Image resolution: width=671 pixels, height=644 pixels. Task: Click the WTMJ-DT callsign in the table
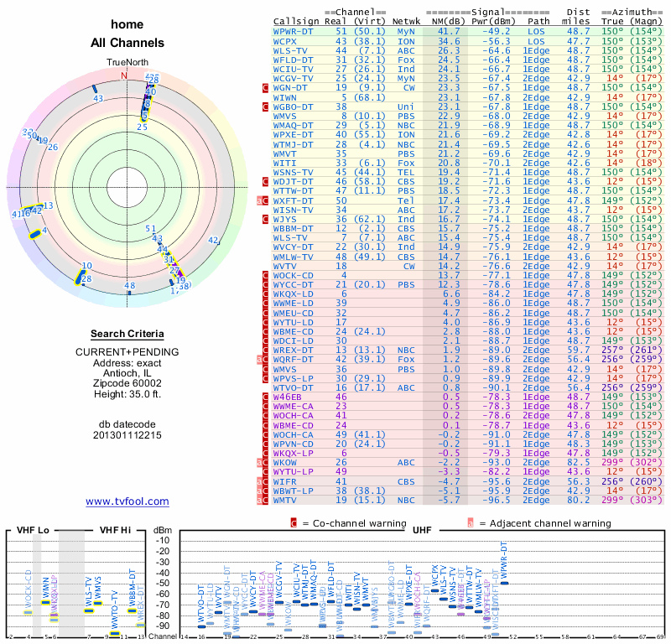pyautogui.click(x=293, y=144)
